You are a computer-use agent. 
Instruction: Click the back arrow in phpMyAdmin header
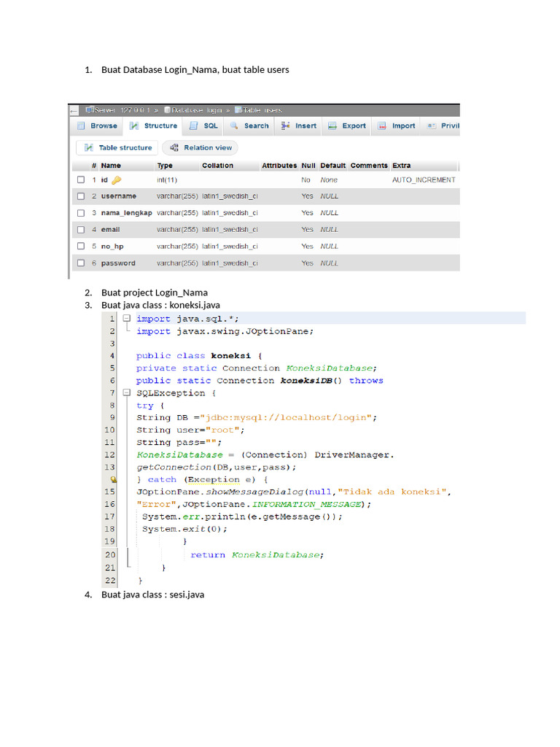74,111
